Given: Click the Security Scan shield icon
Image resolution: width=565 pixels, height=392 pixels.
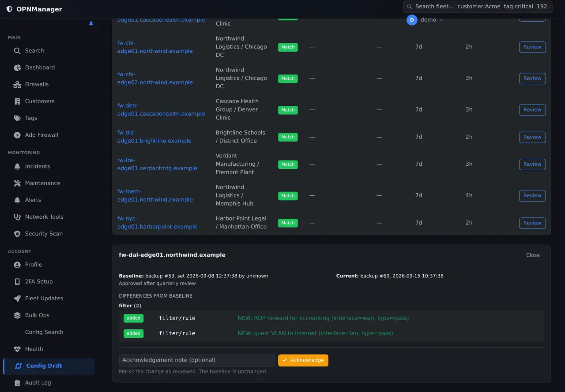Looking at the screenshot, I should click(x=17, y=234).
